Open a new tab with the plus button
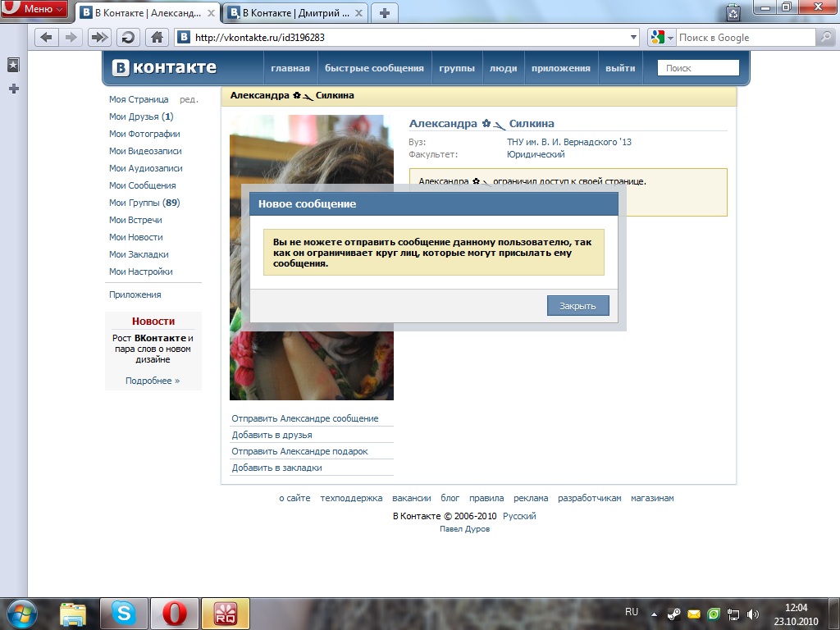840x630 pixels. pos(385,13)
